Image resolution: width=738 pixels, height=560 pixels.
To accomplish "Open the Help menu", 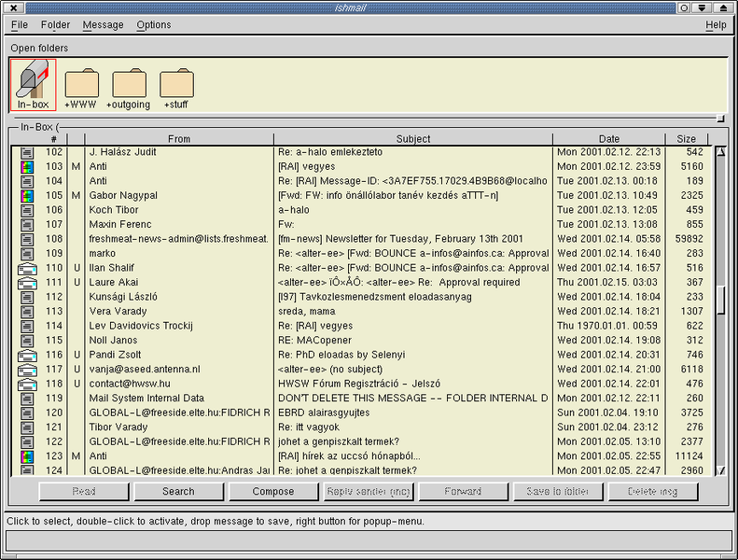I will click(716, 25).
